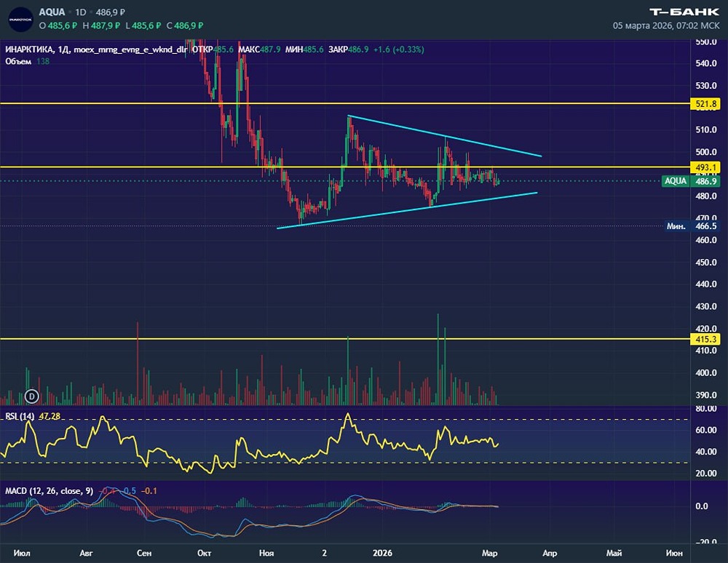Click the Окт month label on time axis
The height and width of the screenshot is (563, 728).
(x=205, y=553)
